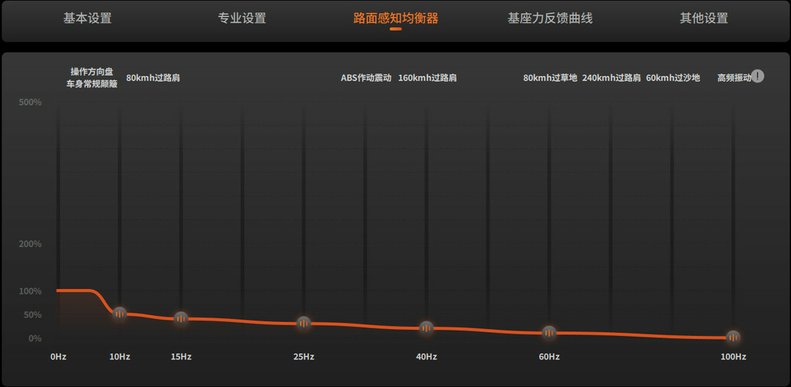791x387 pixels.
Task: Click the 高频振动 label
Action: tap(734, 78)
